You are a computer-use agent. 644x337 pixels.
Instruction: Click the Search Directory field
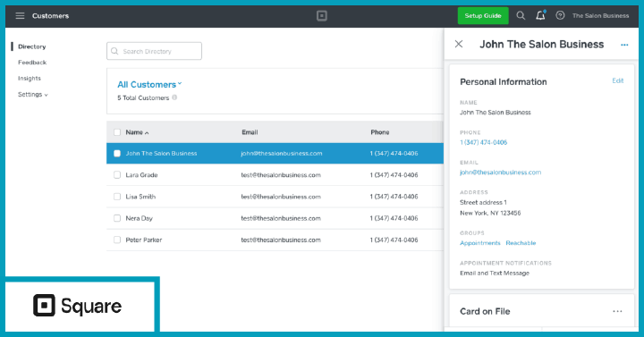point(154,51)
